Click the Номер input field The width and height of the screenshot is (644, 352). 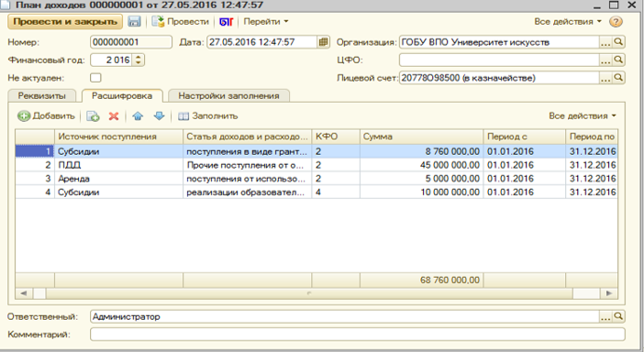click(131, 42)
